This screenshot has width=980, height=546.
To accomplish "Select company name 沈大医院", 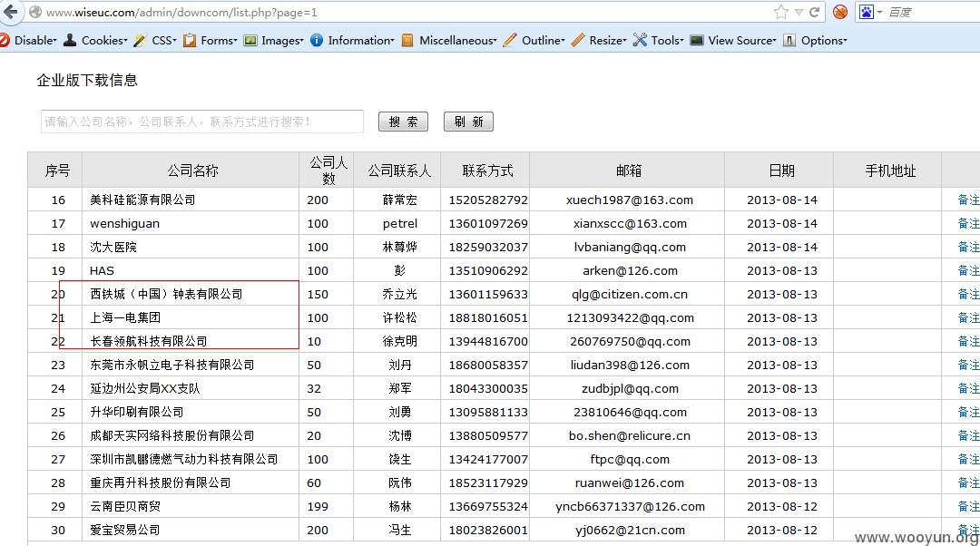I will click(113, 247).
